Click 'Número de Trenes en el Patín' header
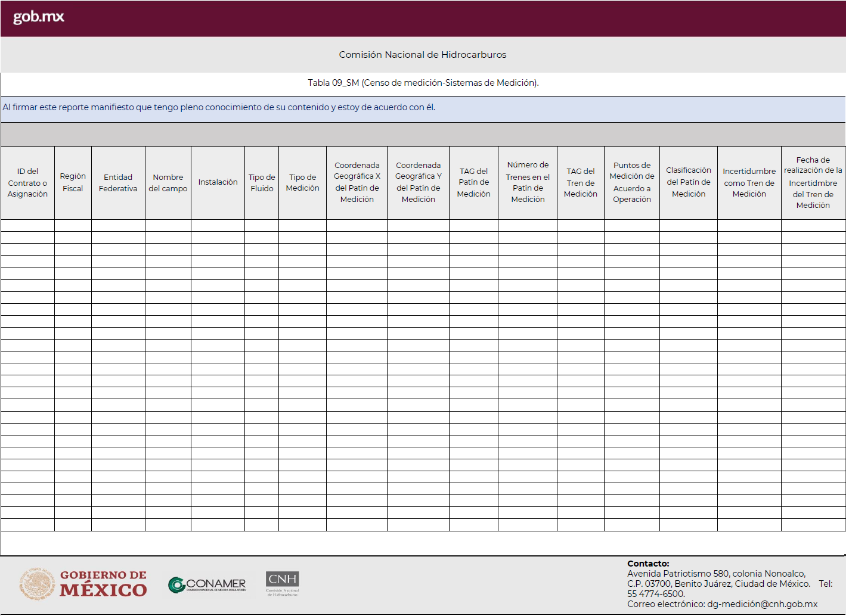 pos(528,182)
